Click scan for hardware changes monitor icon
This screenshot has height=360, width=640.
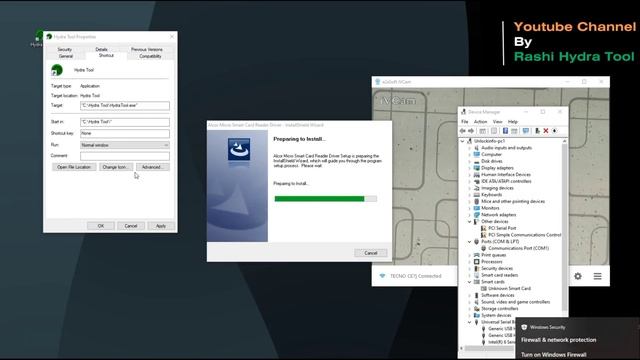coord(526,131)
